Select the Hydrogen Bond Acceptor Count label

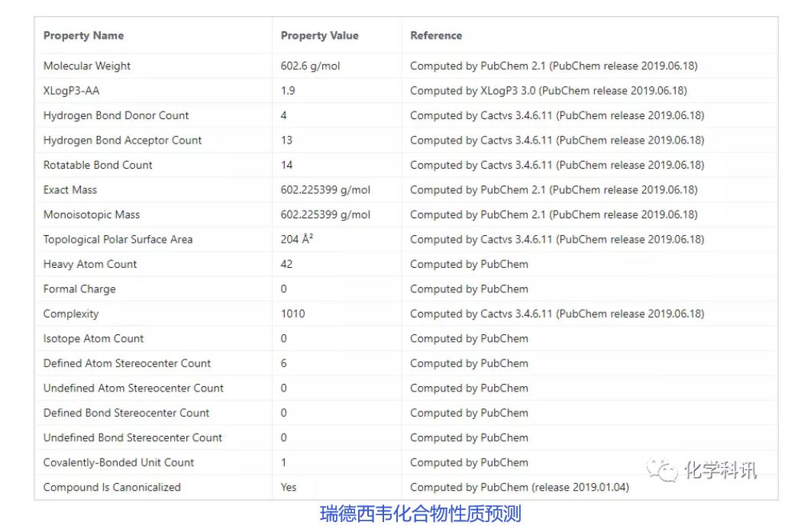(122, 140)
